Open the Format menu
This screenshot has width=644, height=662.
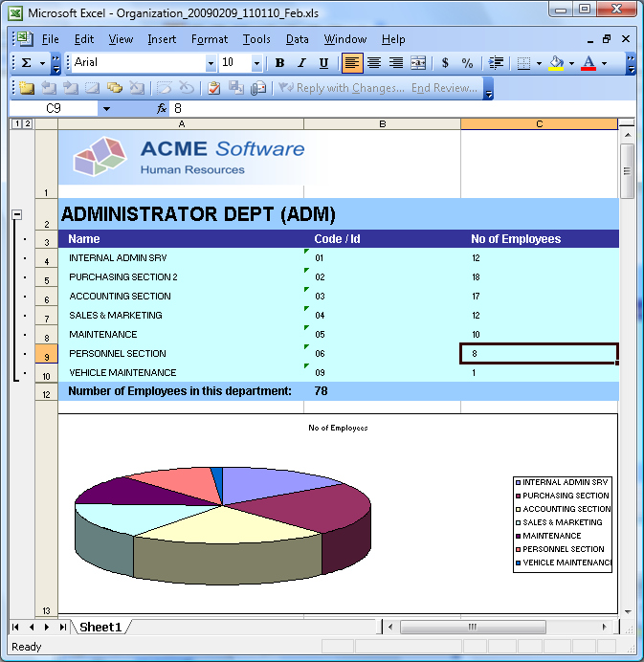tap(210, 39)
